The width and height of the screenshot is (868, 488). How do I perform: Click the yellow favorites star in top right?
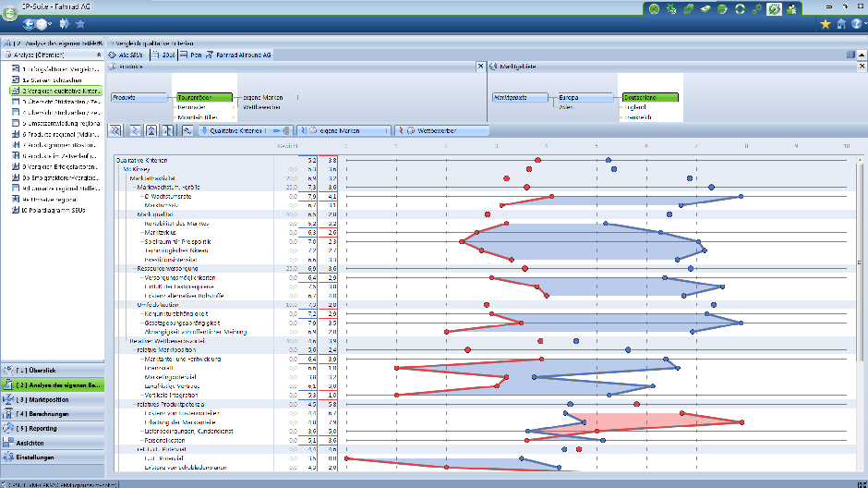tap(826, 24)
